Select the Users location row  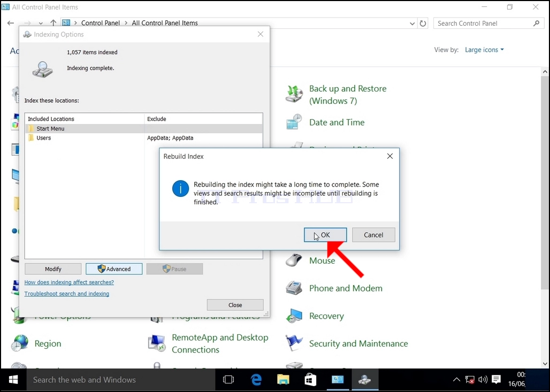[144, 138]
